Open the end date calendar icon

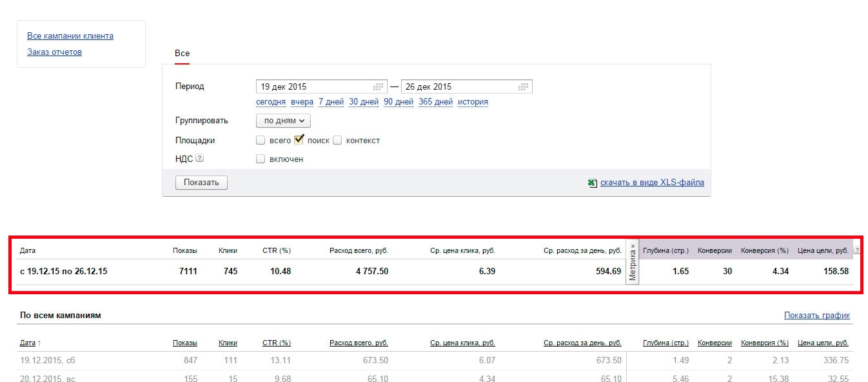(x=524, y=86)
